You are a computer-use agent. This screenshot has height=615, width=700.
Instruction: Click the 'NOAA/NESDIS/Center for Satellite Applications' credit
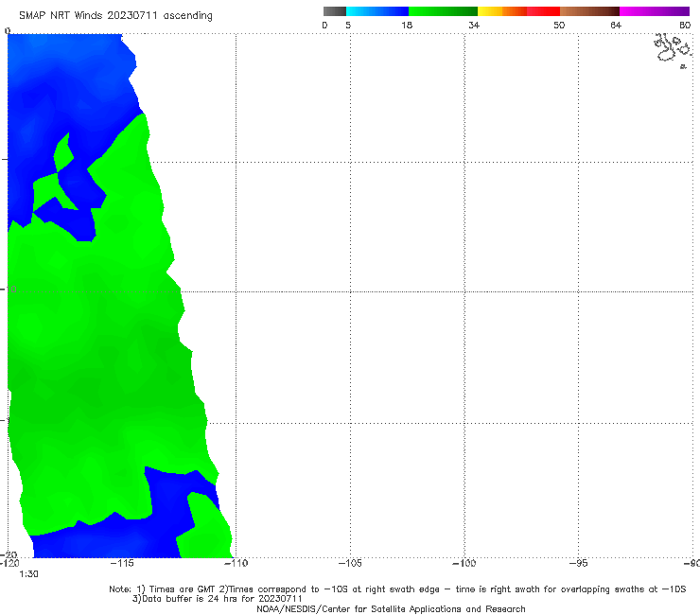(x=391, y=608)
